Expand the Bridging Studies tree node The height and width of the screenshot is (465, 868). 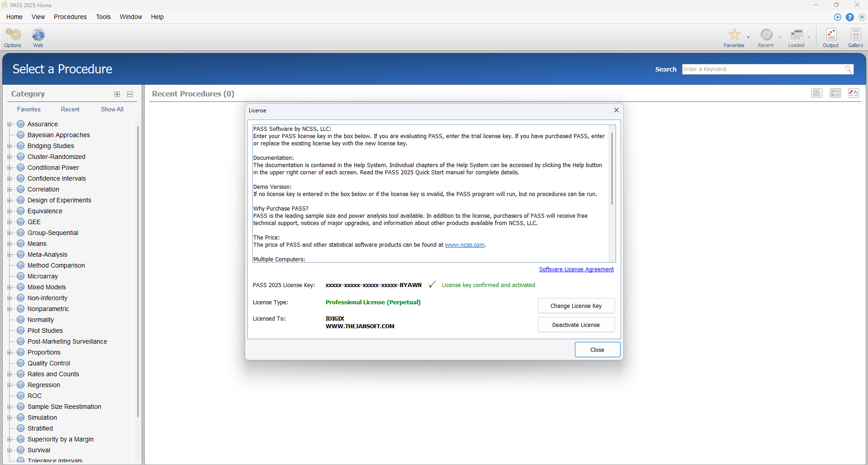point(9,146)
